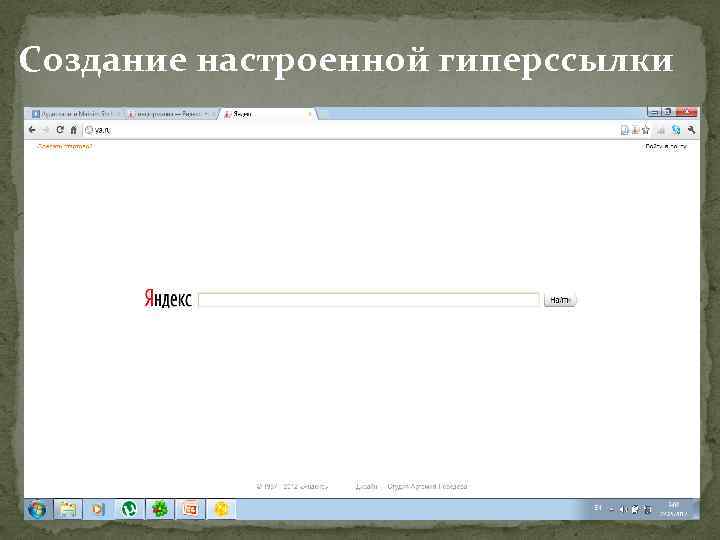Click inside the Yandex search field
Image resolution: width=720 pixels, height=540 pixels.
368,299
